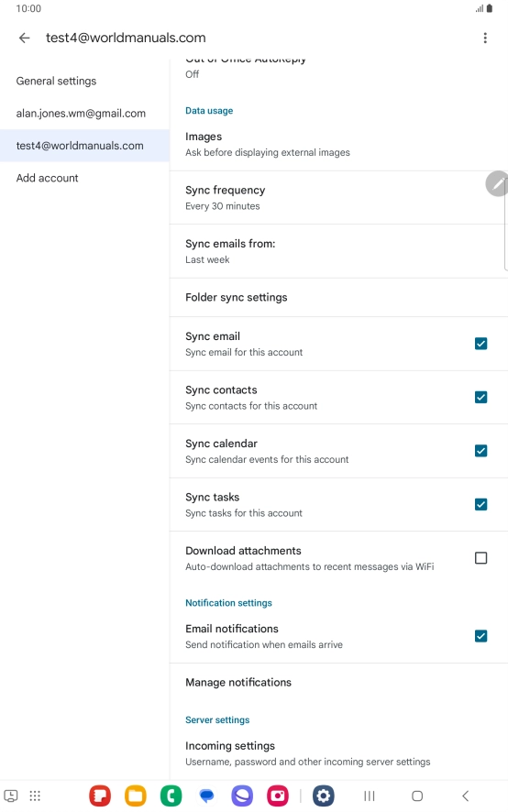Open Manage notifications

coord(338,683)
